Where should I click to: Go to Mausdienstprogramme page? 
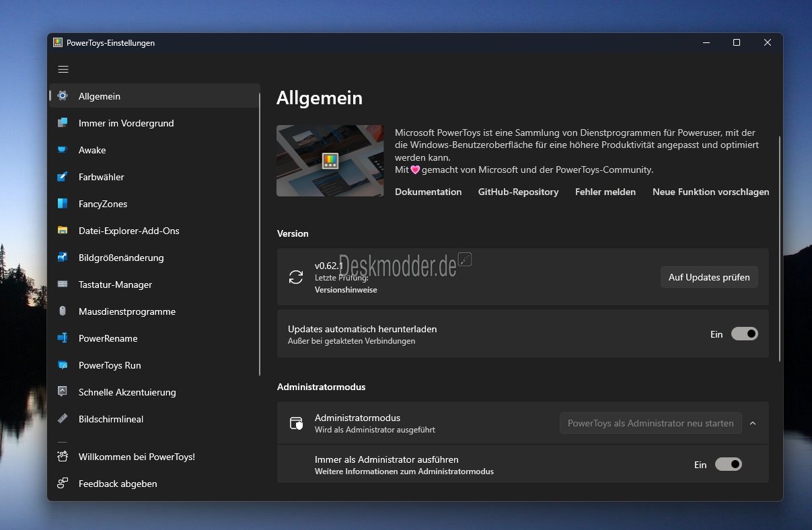(x=155, y=311)
